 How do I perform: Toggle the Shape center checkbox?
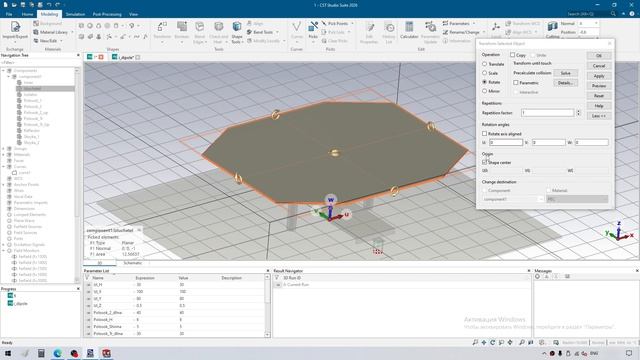(484, 162)
